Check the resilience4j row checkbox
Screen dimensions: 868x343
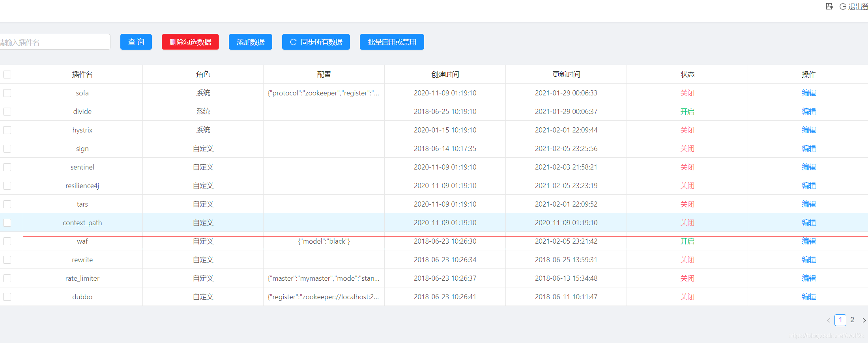7,186
